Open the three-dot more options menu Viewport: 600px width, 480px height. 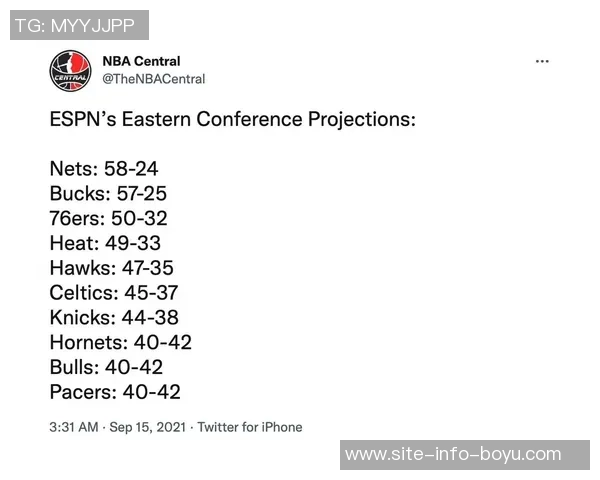542,61
